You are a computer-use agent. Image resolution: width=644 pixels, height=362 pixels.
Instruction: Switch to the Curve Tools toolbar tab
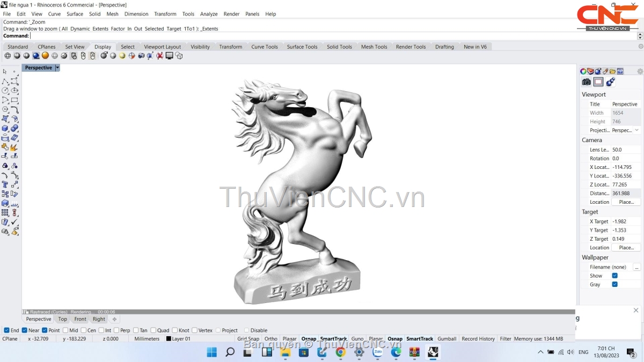tap(265, 47)
